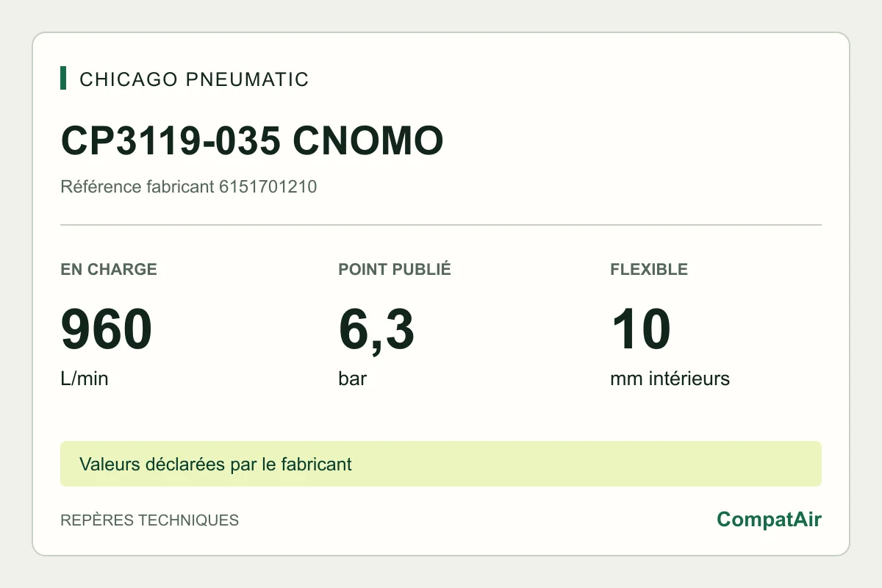
Task: Click the word CNOMO in the title
Action: [x=368, y=140]
